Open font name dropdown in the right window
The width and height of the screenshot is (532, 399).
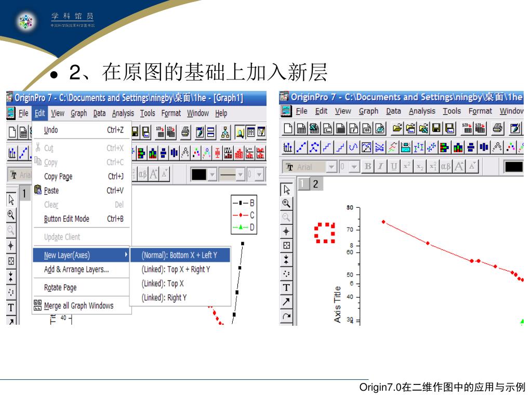[x=331, y=167]
